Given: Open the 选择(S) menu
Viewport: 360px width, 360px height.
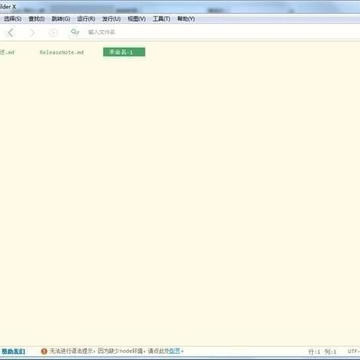Looking at the screenshot, I should point(13,19).
